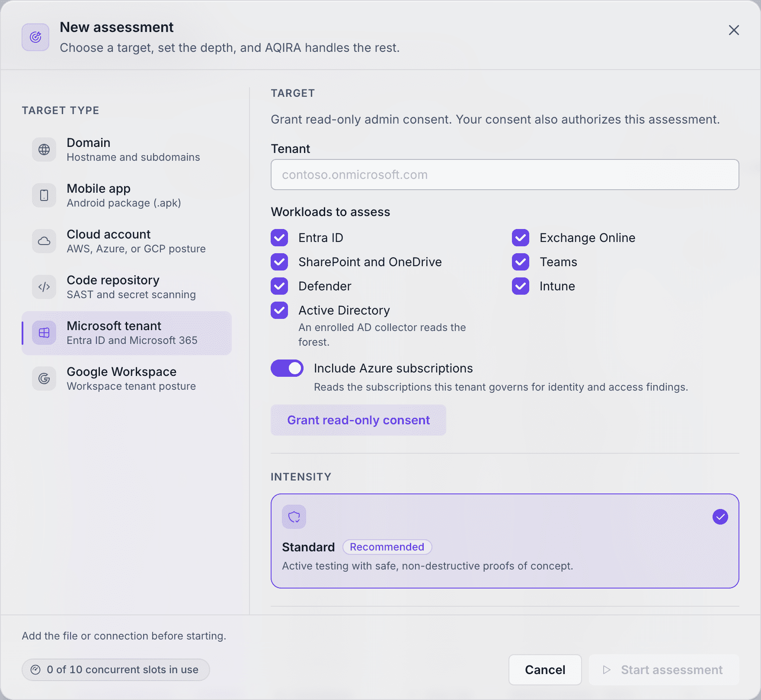Switch to Cloud account target
Image resolution: width=761 pixels, height=700 pixels.
click(127, 241)
